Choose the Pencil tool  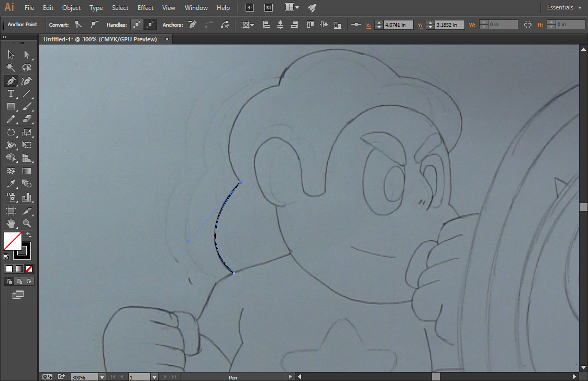coord(11,119)
